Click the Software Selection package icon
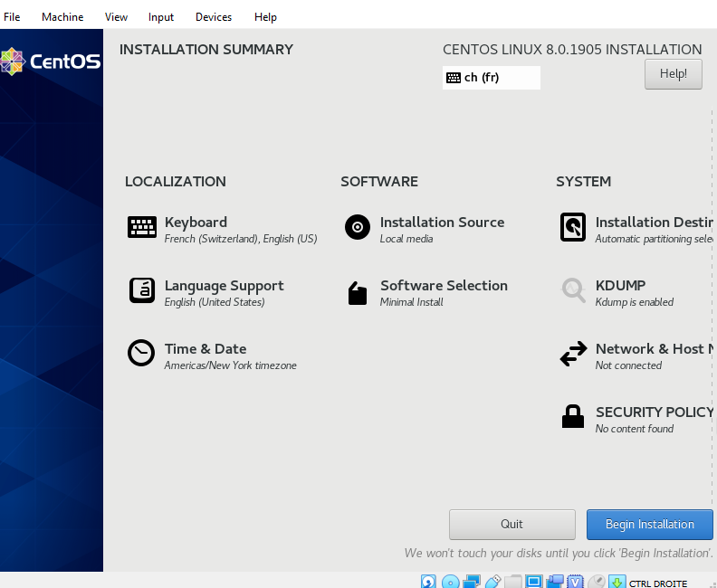Image resolution: width=717 pixels, height=588 pixels. 358,293
